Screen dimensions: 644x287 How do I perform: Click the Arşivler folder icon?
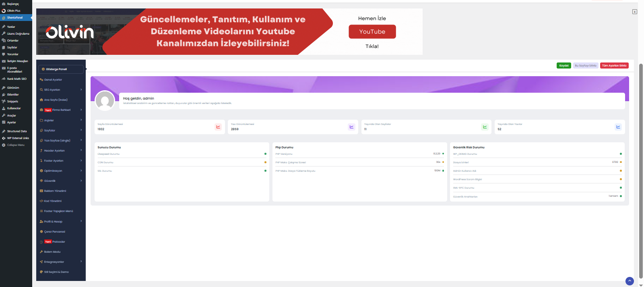coord(41,121)
